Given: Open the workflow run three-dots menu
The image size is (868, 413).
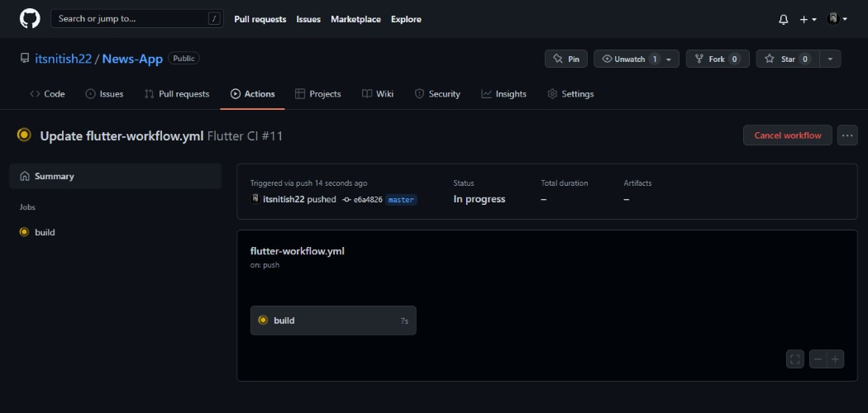Looking at the screenshot, I should (847, 135).
